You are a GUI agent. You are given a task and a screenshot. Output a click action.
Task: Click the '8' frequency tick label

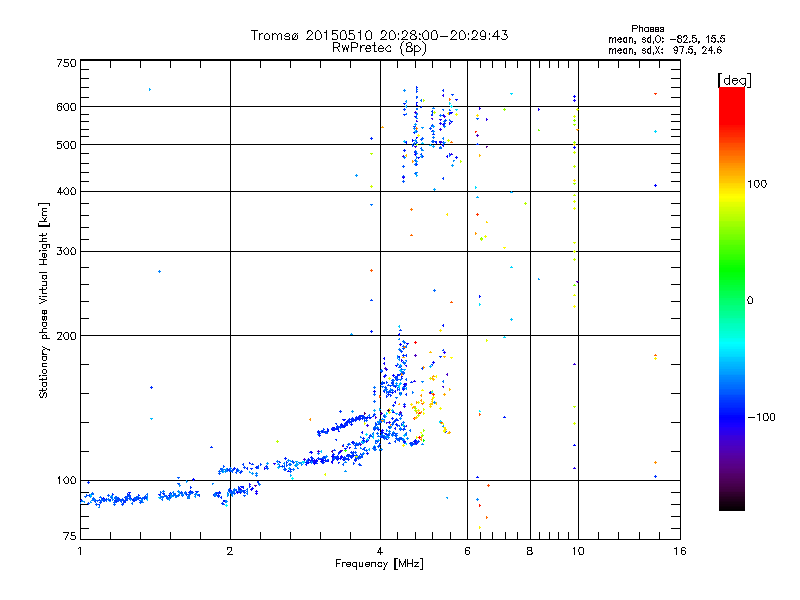click(530, 551)
